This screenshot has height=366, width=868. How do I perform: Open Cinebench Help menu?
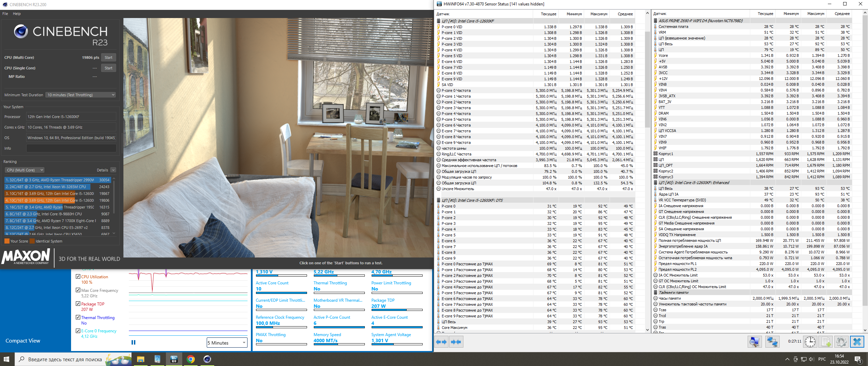tap(17, 14)
